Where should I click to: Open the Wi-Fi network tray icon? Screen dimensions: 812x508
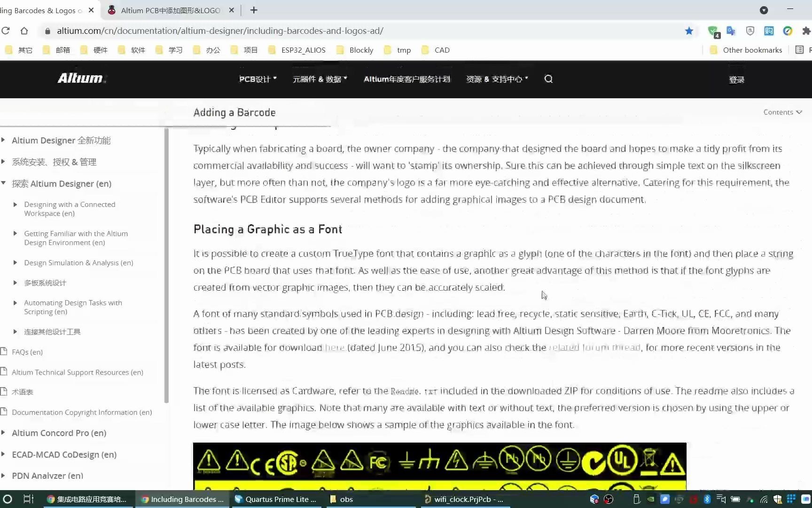pyautogui.click(x=764, y=499)
